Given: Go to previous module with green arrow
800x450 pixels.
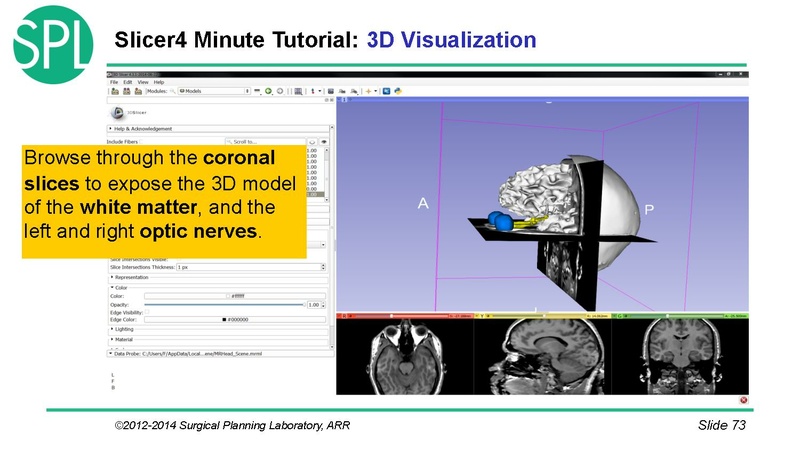Looking at the screenshot, I should [268, 91].
